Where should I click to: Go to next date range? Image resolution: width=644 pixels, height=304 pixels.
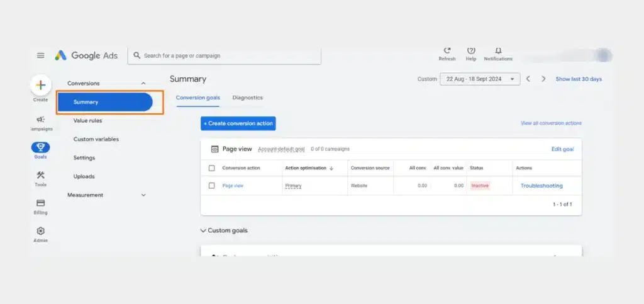[x=543, y=79]
